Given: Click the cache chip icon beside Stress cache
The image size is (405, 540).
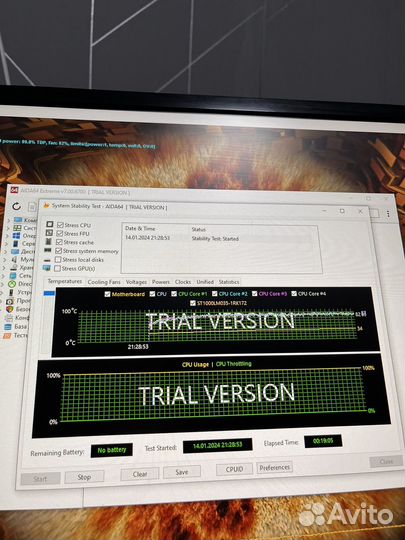Looking at the screenshot, I should pos(49,241).
